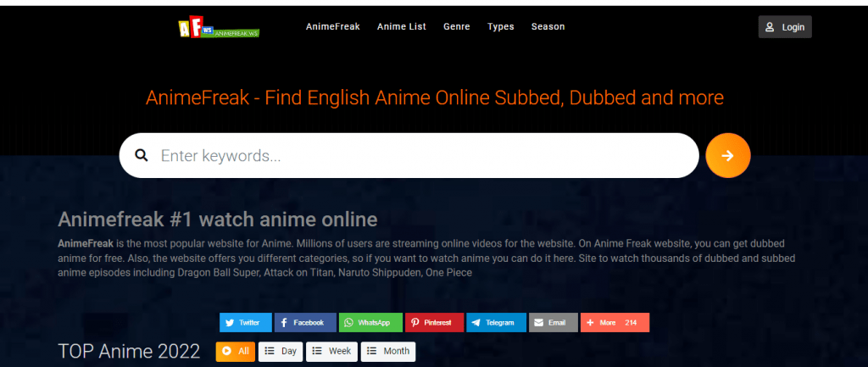
Task: Click the 'TOP Anime 2022' heading
Action: (129, 351)
